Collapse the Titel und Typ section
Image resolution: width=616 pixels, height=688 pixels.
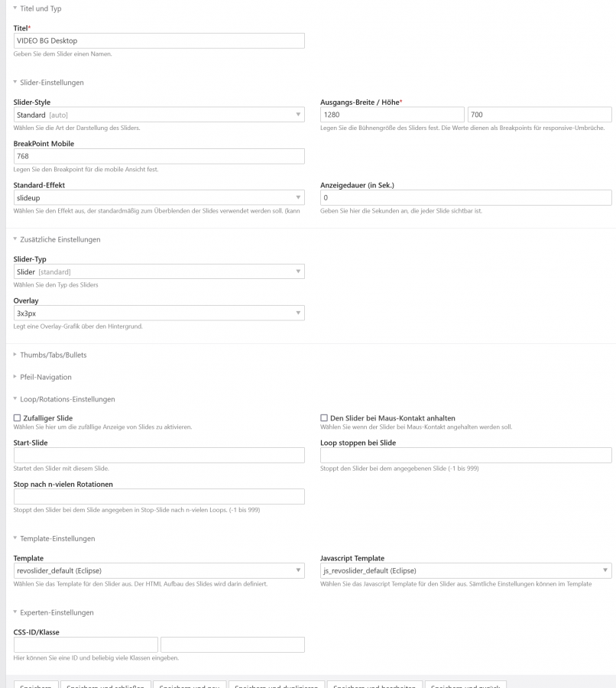point(41,8)
